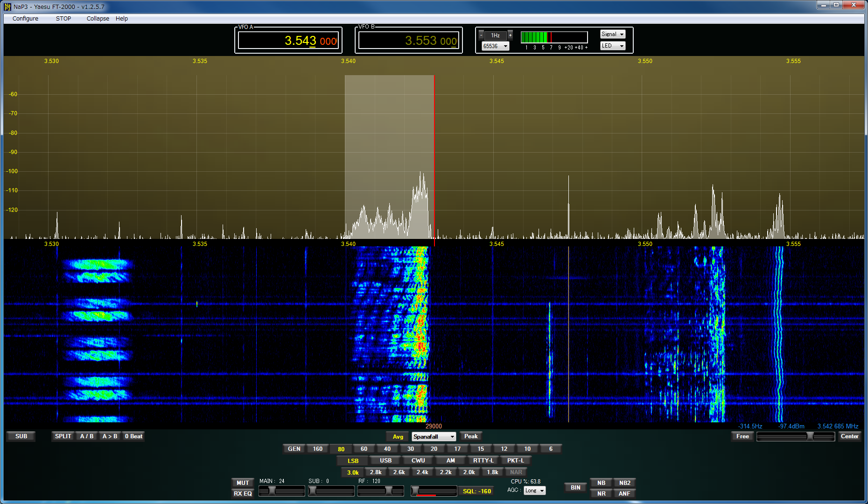Screen dimensions: 868x504
Task: Click the 0 Beat button
Action: [x=133, y=436]
